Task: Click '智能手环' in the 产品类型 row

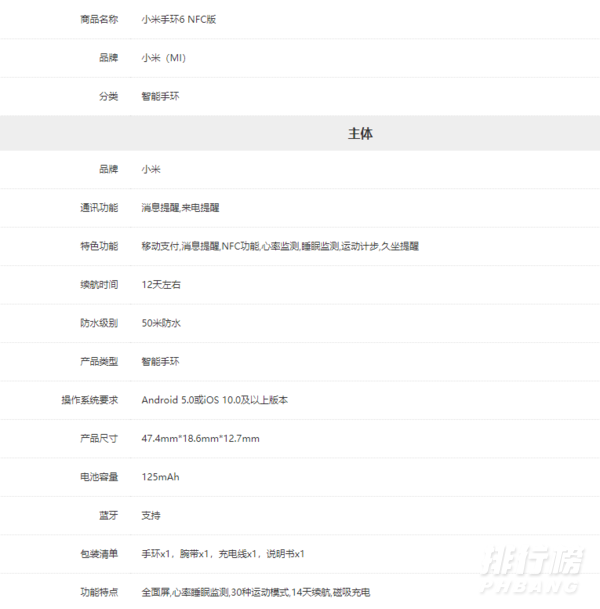Action: click(x=160, y=362)
